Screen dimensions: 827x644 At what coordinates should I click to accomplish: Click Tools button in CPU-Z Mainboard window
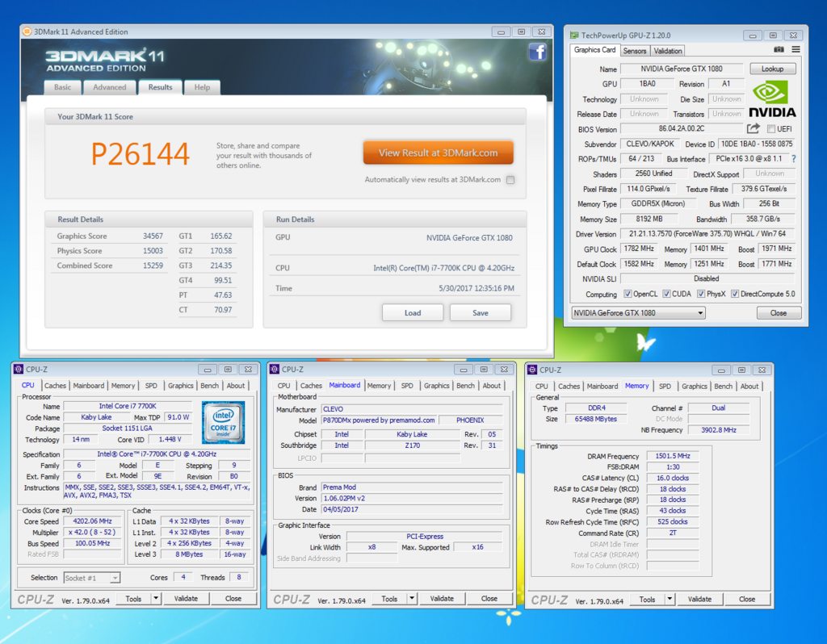tap(390, 599)
